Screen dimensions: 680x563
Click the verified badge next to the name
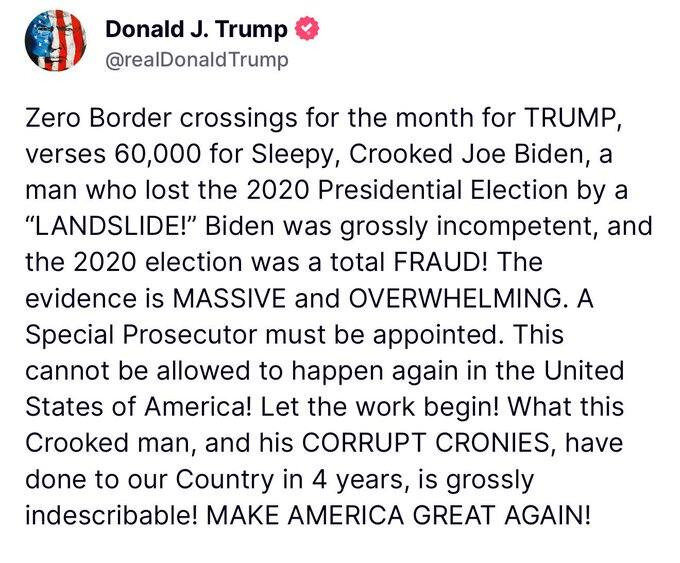[307, 28]
